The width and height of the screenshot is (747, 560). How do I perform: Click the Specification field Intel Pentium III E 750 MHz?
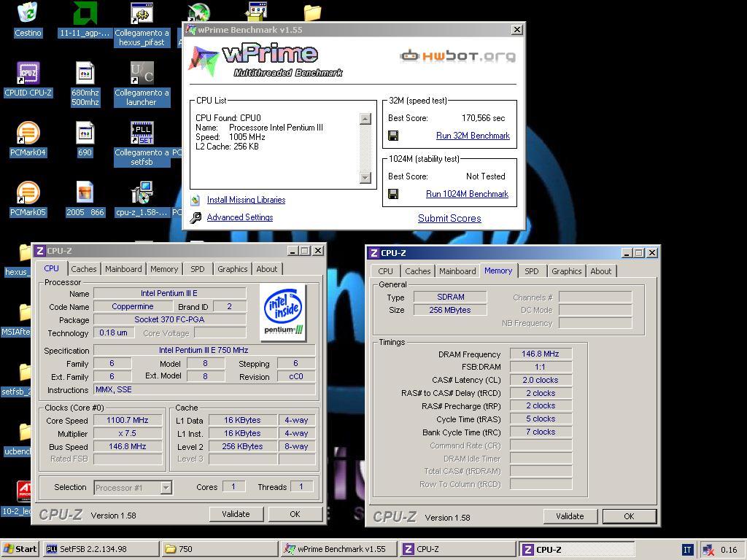[204, 350]
